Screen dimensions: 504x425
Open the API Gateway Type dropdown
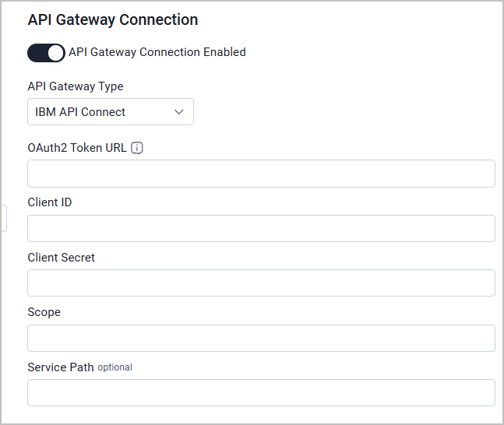tap(111, 112)
